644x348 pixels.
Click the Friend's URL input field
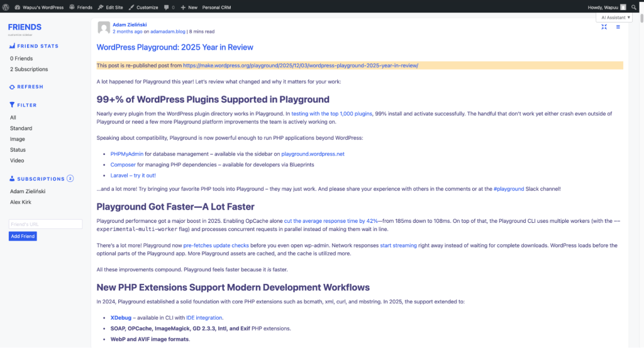45,224
